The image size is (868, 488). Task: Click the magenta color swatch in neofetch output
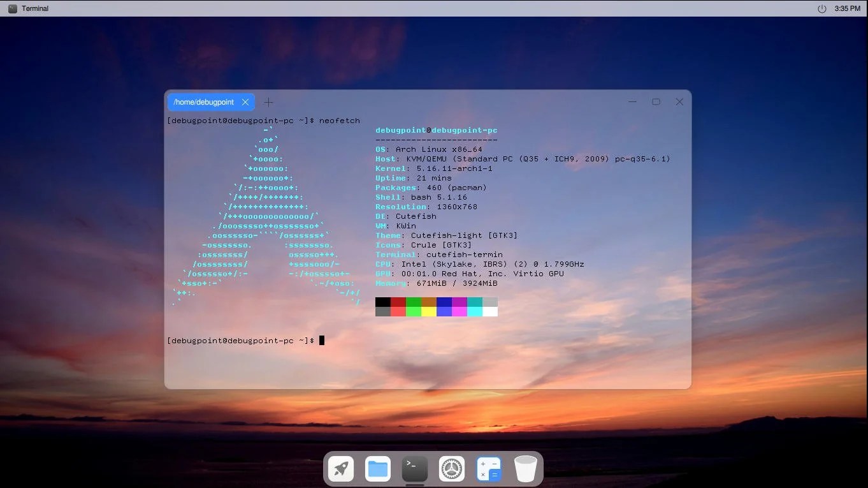[460, 306]
